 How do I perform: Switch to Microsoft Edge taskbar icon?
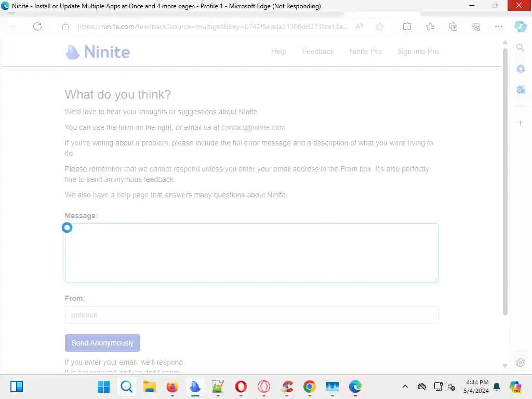coord(355,387)
